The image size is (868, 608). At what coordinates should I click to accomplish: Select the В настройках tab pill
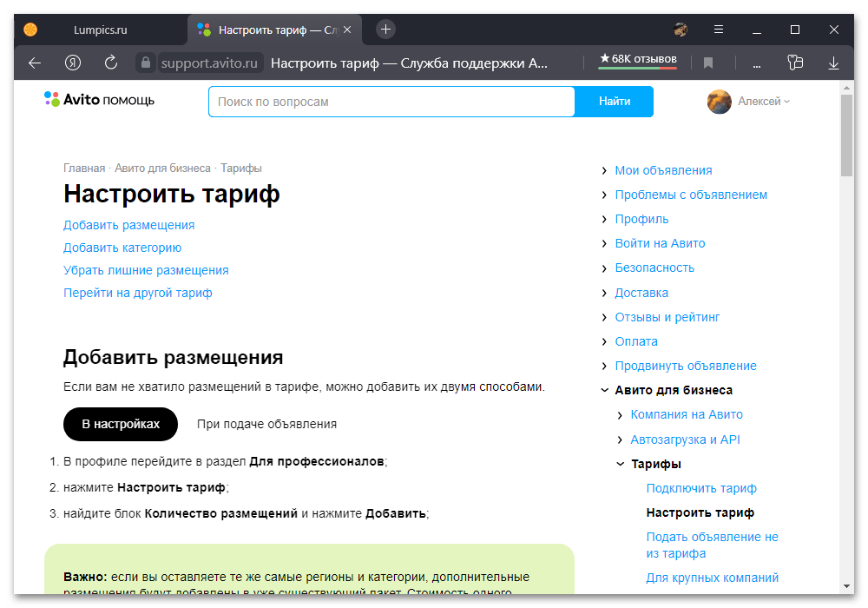point(121,424)
